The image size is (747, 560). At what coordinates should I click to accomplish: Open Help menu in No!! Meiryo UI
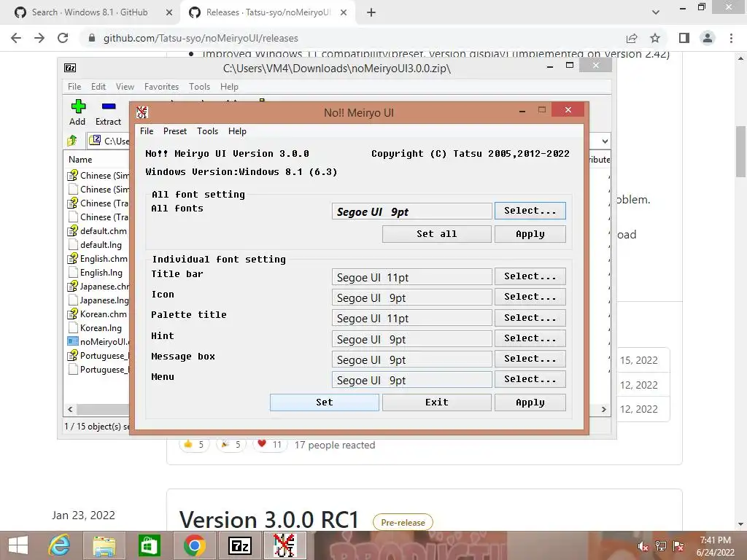point(237,131)
